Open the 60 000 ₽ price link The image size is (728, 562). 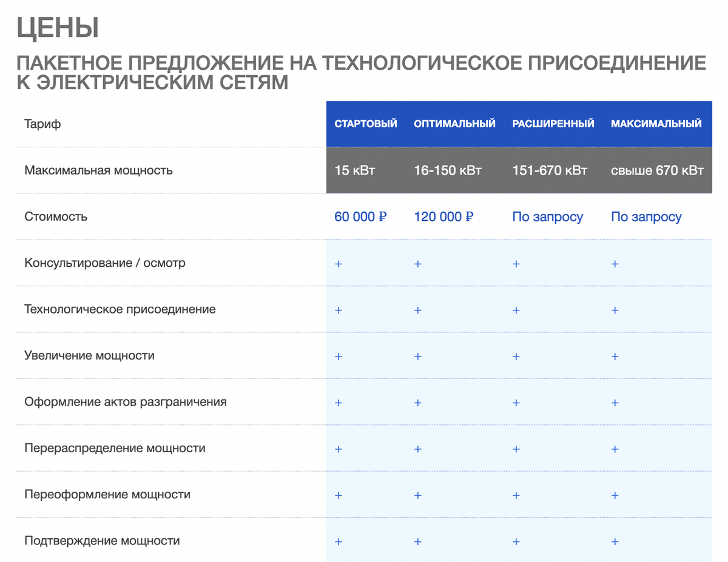click(x=360, y=216)
